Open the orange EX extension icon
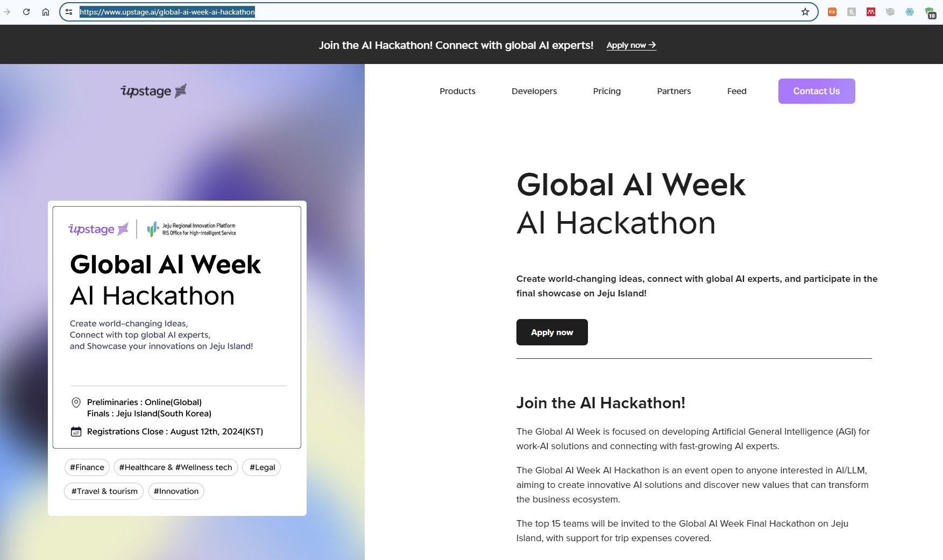This screenshot has height=560, width=943. click(x=832, y=12)
